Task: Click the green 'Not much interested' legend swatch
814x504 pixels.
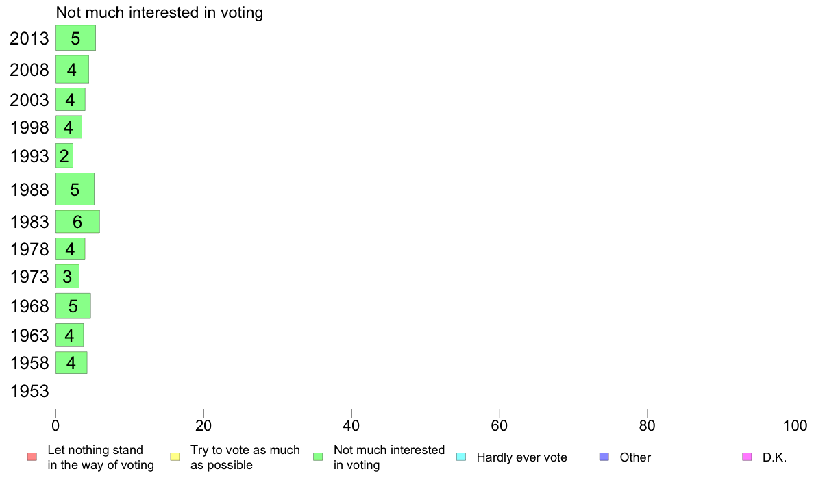Action: point(318,457)
